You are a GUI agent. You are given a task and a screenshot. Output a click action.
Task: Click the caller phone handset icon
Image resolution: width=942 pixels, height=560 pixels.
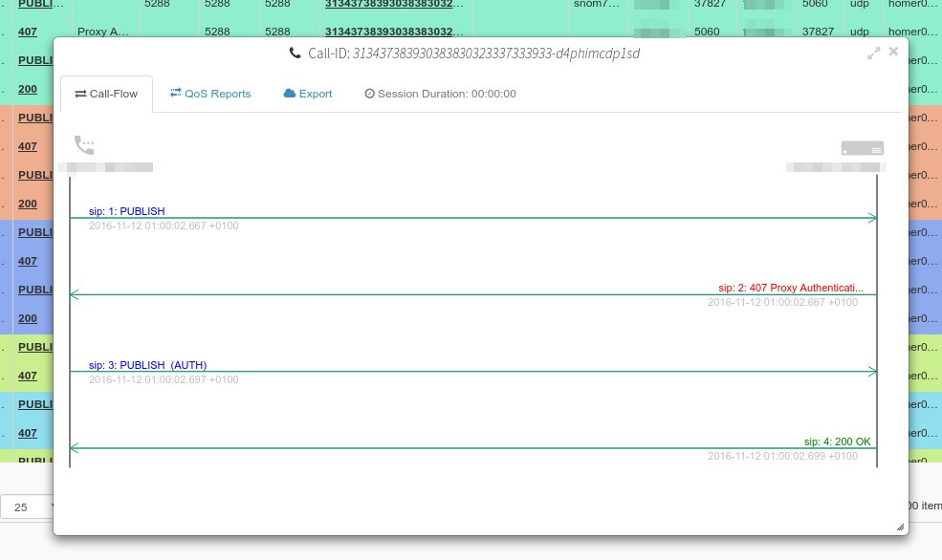click(x=84, y=145)
